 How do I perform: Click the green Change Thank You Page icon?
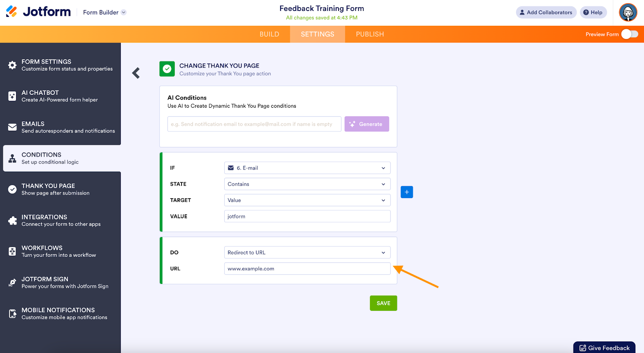click(167, 69)
